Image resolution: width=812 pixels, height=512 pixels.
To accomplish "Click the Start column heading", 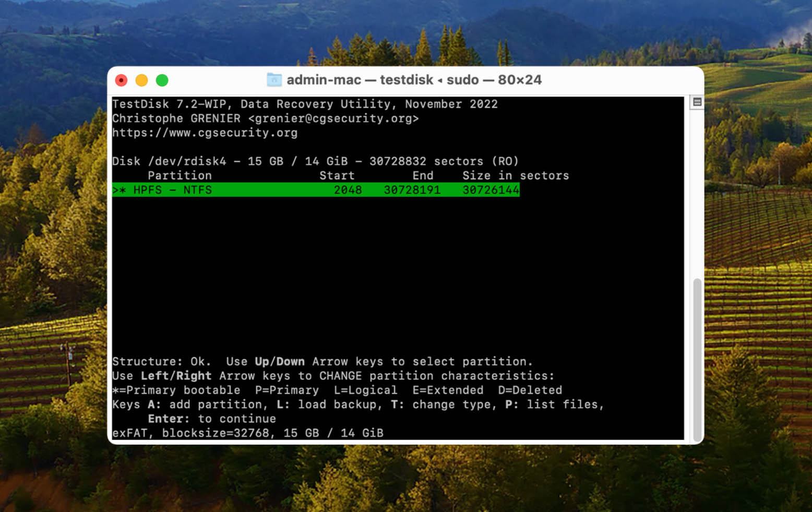I will [337, 175].
